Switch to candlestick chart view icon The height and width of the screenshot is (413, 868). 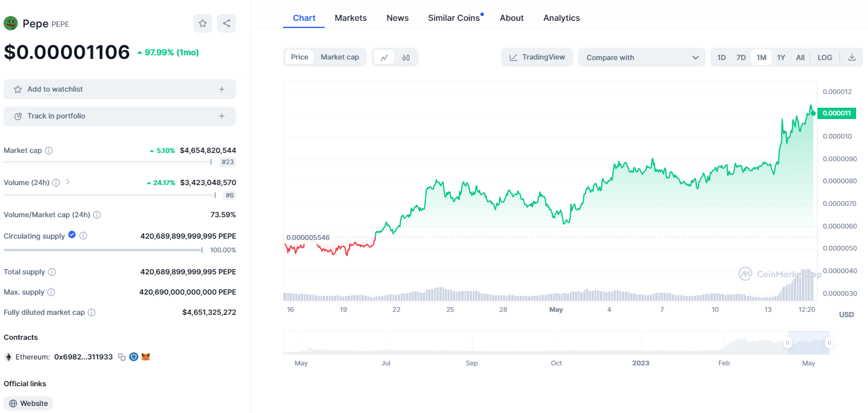pos(406,58)
